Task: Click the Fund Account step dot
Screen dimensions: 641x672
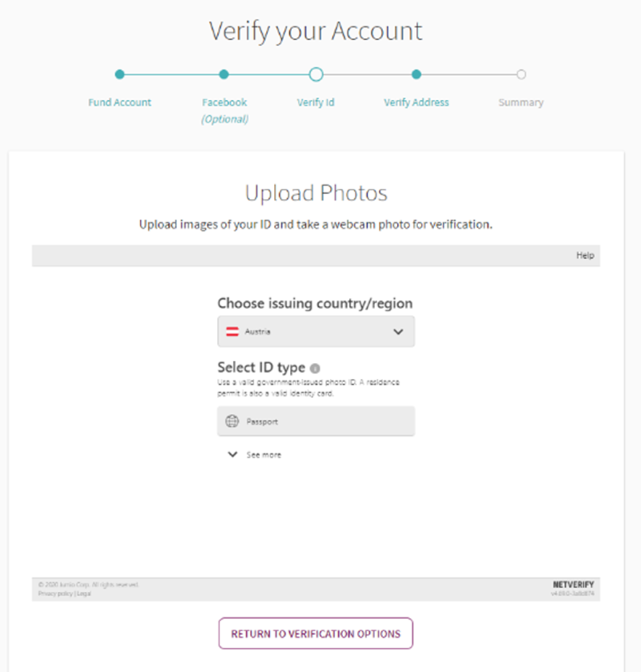Action: (120, 74)
